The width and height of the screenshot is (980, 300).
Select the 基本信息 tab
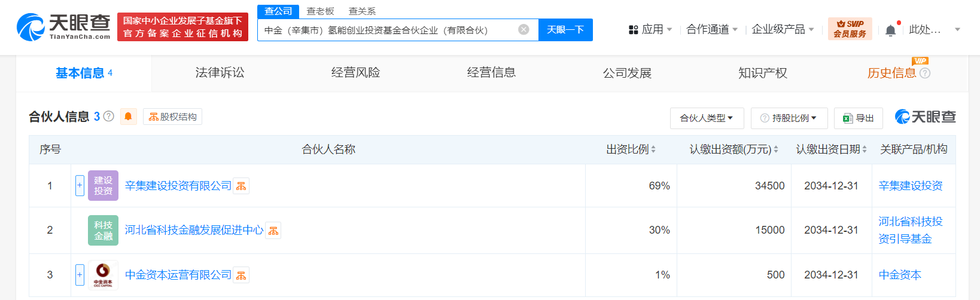click(x=84, y=74)
